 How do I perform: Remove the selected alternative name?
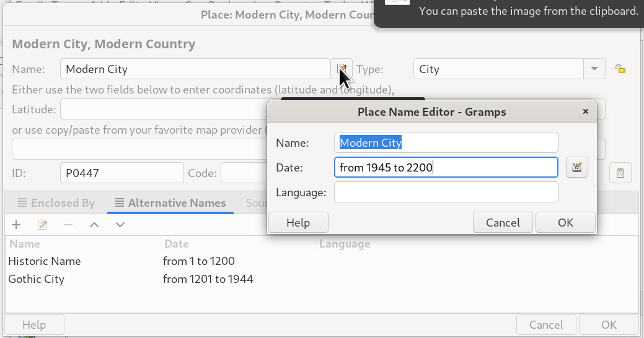[x=68, y=225]
